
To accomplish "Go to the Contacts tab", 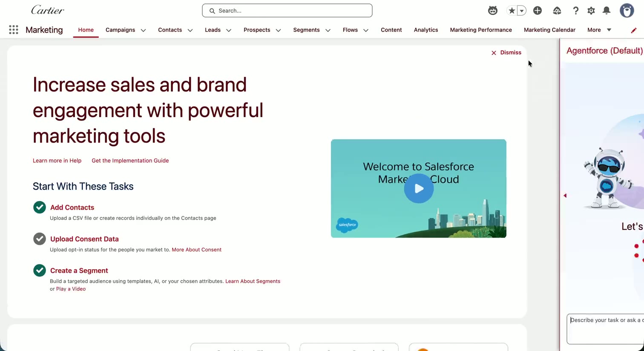I will click(170, 30).
